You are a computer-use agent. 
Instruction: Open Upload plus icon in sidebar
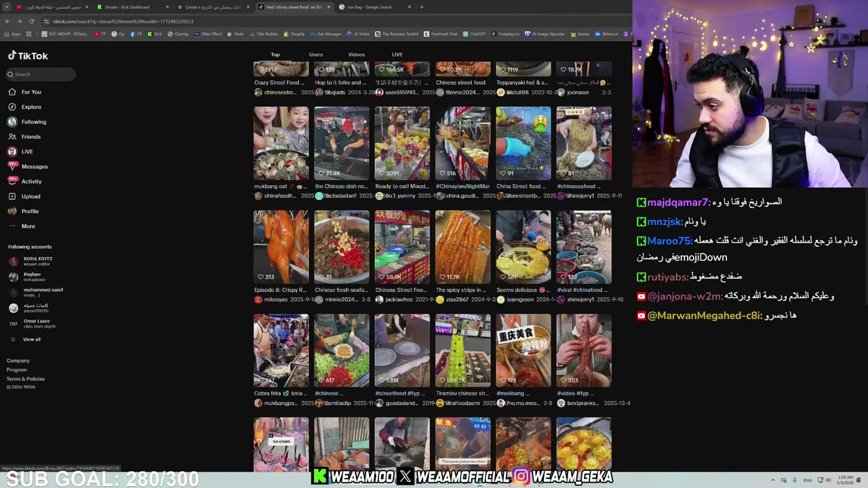pyautogui.click(x=12, y=197)
